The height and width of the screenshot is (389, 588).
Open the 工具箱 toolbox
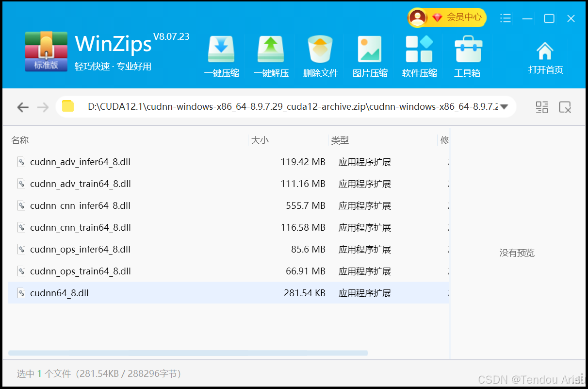click(x=468, y=56)
